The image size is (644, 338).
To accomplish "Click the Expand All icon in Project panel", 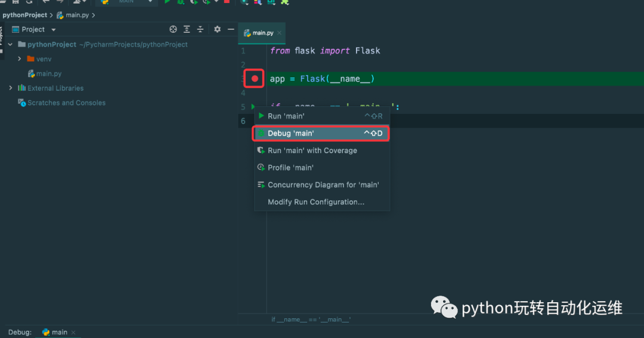I will (x=187, y=29).
